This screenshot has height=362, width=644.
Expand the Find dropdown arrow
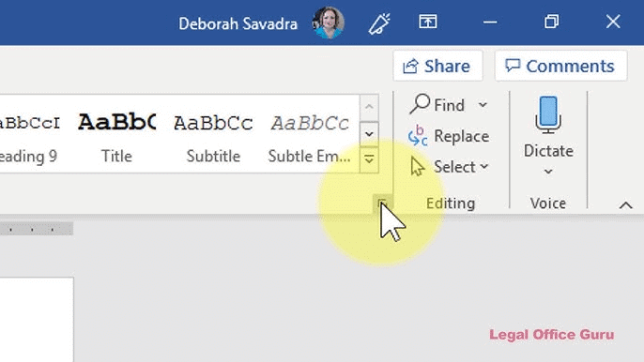[x=483, y=105]
